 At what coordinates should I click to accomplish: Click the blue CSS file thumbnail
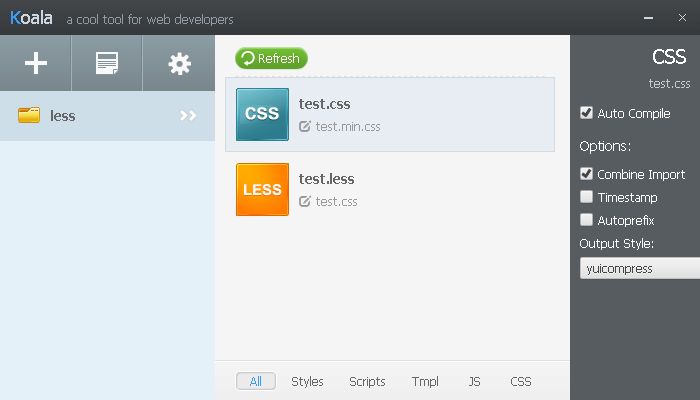[262, 114]
